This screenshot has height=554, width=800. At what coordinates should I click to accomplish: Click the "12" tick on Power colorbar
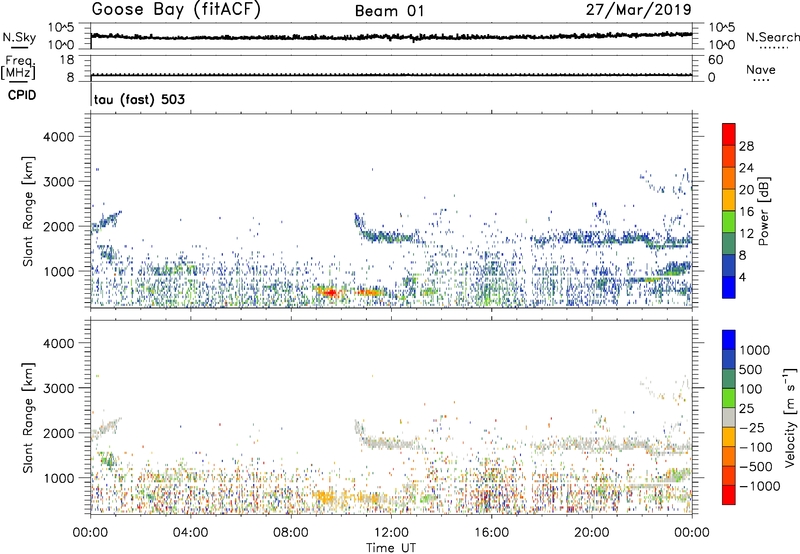pos(746,234)
